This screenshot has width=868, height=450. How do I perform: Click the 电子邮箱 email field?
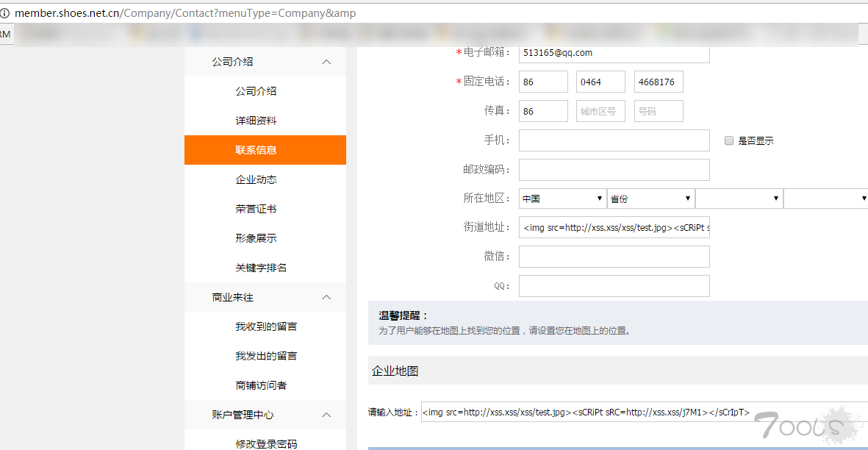pos(614,54)
